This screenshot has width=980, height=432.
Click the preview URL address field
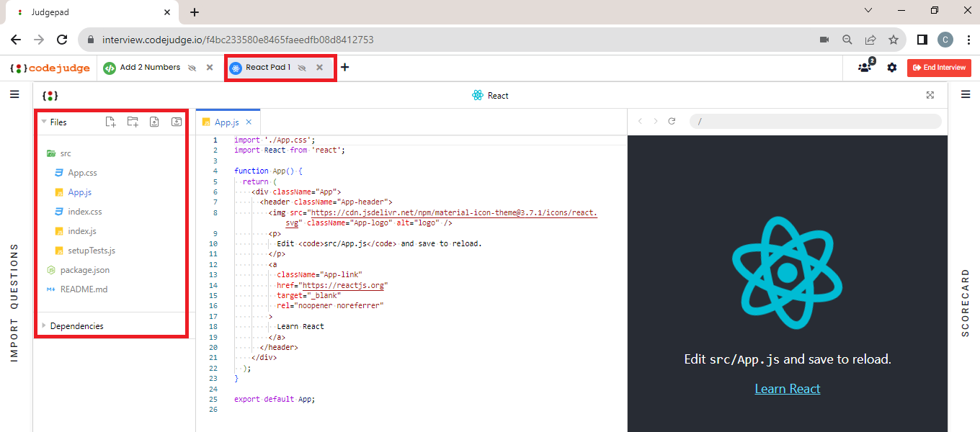[x=814, y=121]
